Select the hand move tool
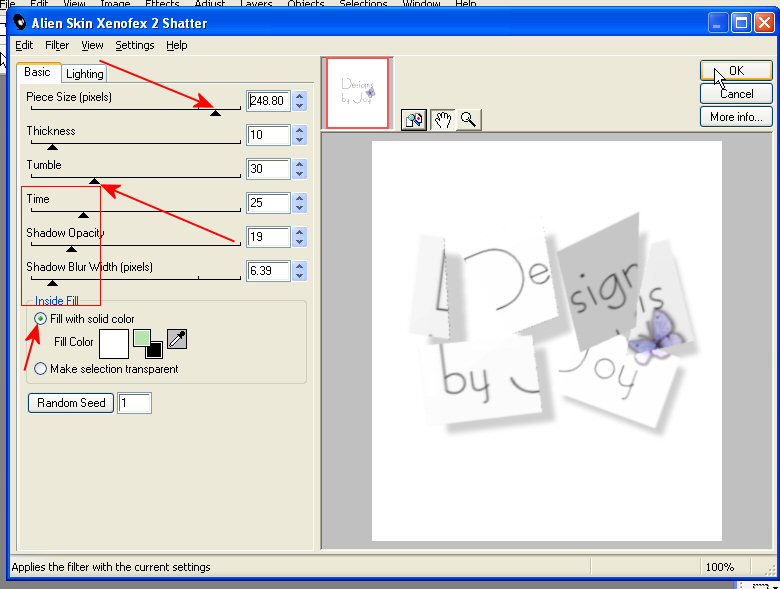780x589 pixels. (x=442, y=120)
